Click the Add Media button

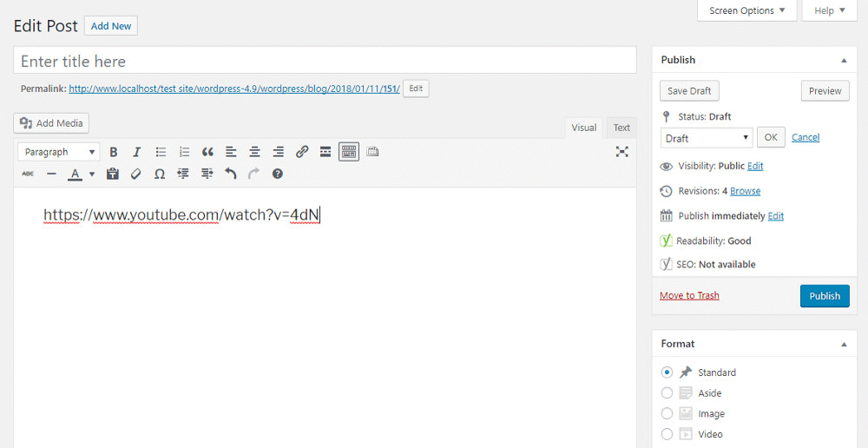tap(51, 123)
